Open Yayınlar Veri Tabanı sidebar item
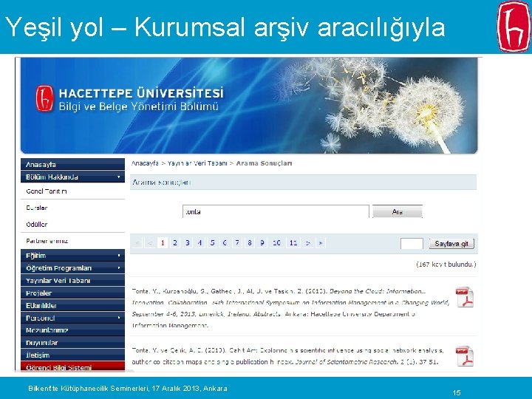 72,281
